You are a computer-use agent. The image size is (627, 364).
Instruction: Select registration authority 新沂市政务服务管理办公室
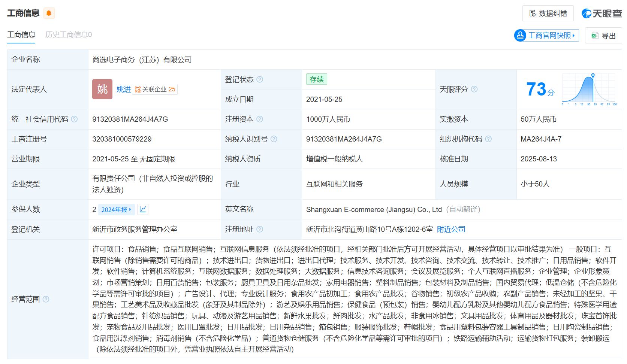coord(135,229)
